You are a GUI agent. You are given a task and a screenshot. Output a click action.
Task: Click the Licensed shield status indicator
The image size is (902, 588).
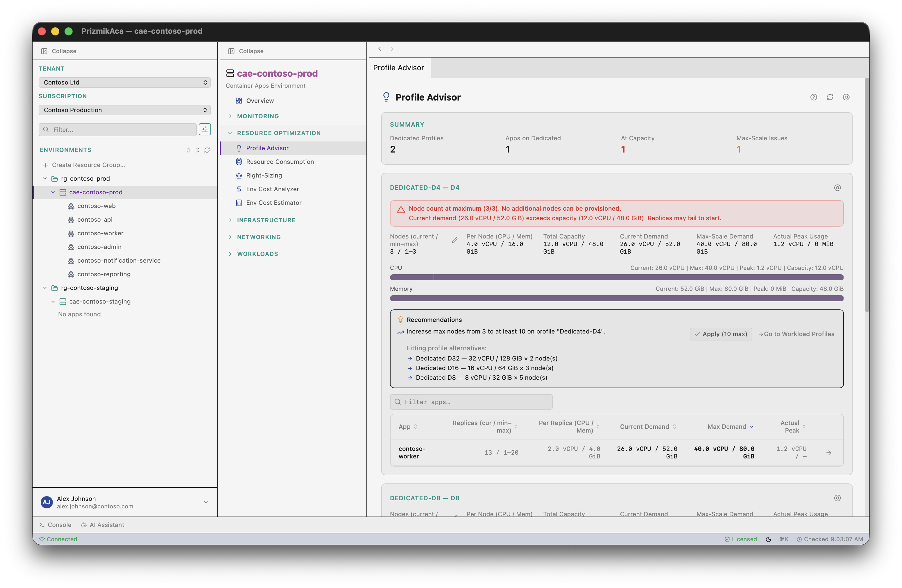[x=740, y=539]
